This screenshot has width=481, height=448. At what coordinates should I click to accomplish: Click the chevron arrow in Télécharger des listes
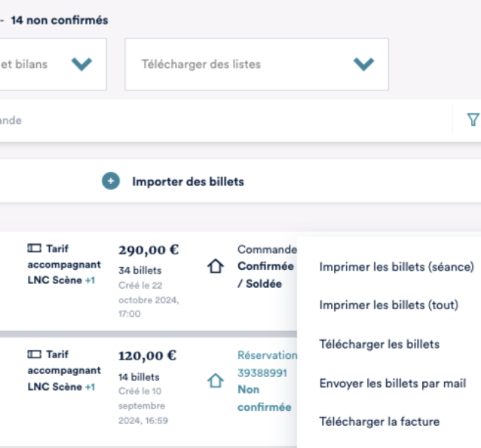point(364,65)
